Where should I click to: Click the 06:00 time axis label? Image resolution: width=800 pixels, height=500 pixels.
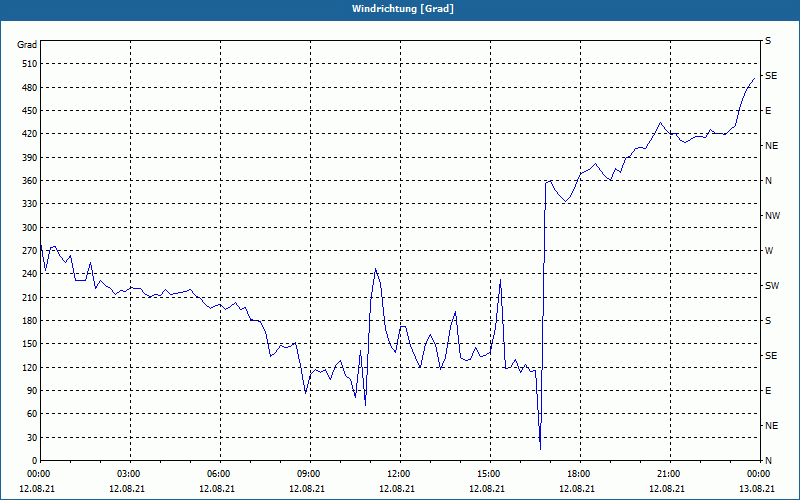[217, 473]
